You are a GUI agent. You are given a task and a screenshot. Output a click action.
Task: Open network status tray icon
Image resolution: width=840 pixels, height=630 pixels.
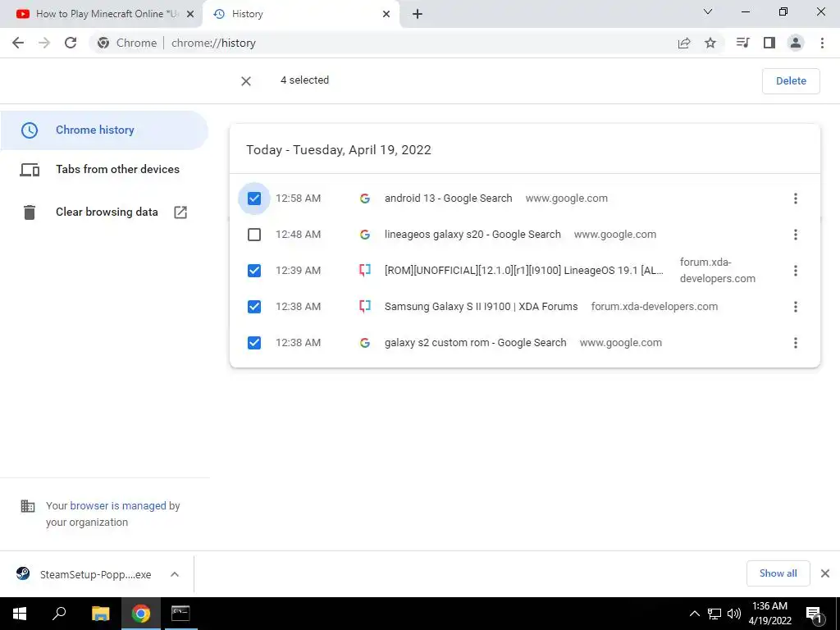(x=714, y=614)
